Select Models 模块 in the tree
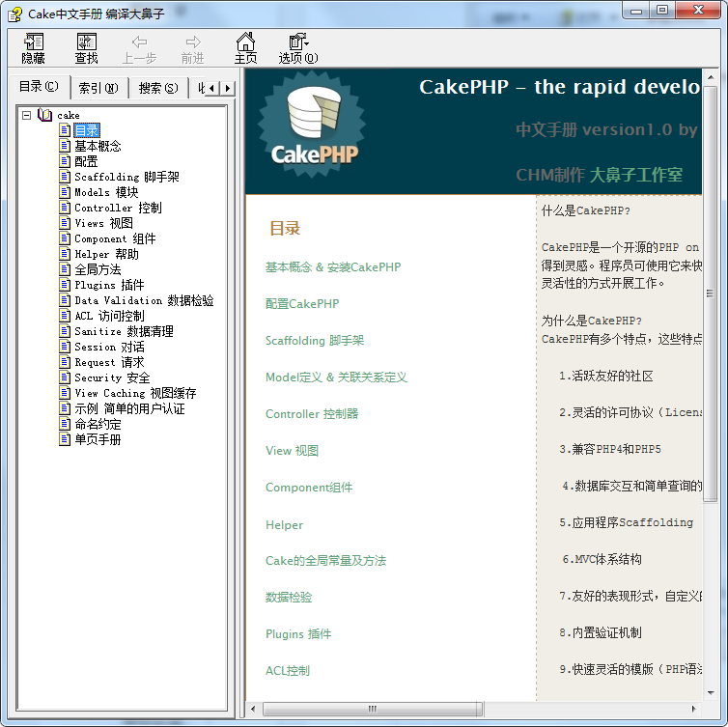 (106, 192)
